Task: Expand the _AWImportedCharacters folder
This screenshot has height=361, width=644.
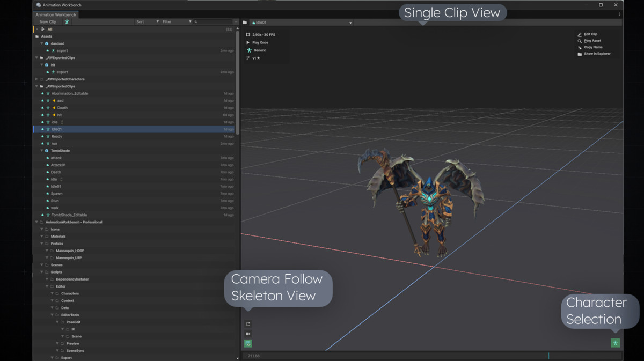Action: pos(36,79)
